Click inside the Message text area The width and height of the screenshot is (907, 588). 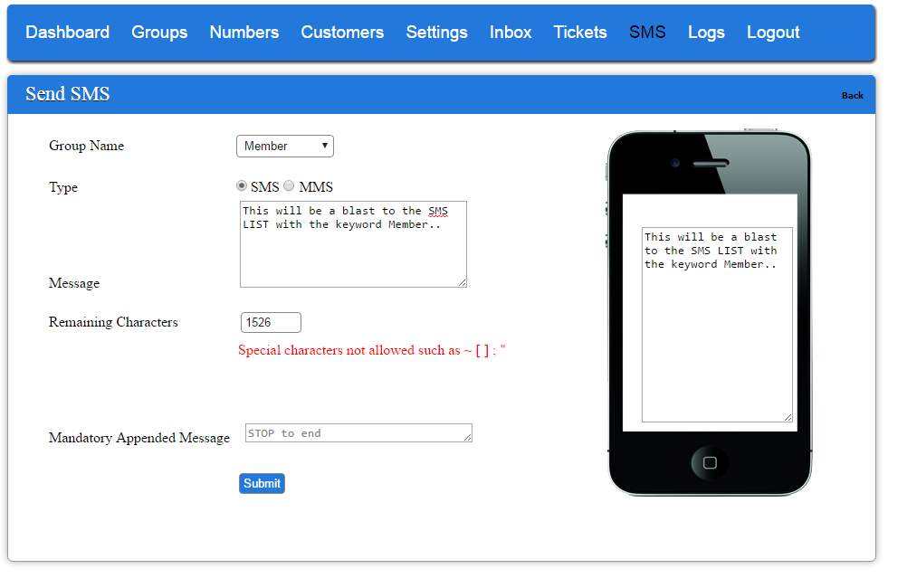[x=353, y=244]
